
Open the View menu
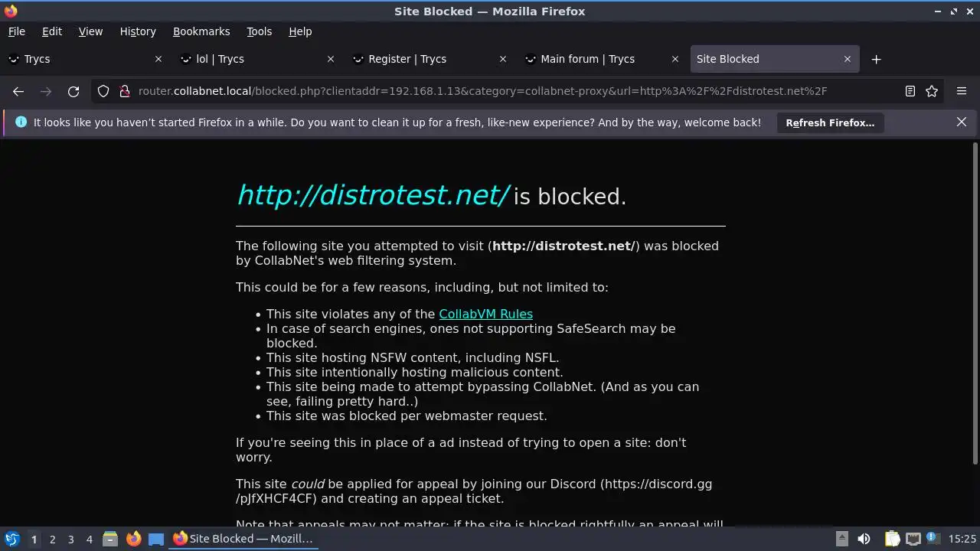(90, 31)
